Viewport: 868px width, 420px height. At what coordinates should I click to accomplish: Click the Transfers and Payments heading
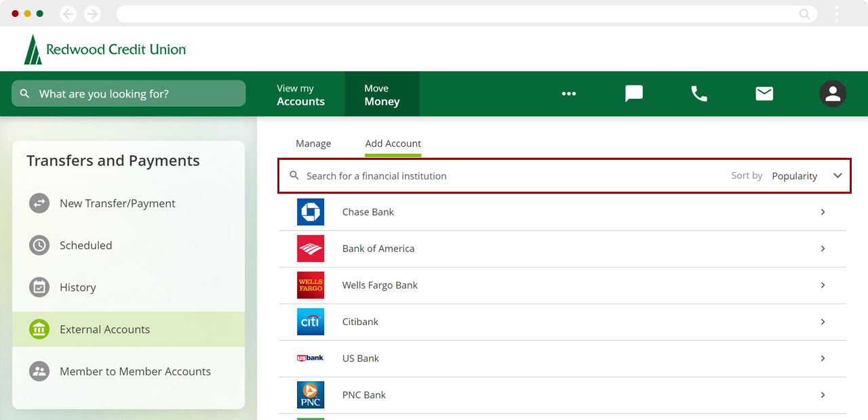[113, 161]
